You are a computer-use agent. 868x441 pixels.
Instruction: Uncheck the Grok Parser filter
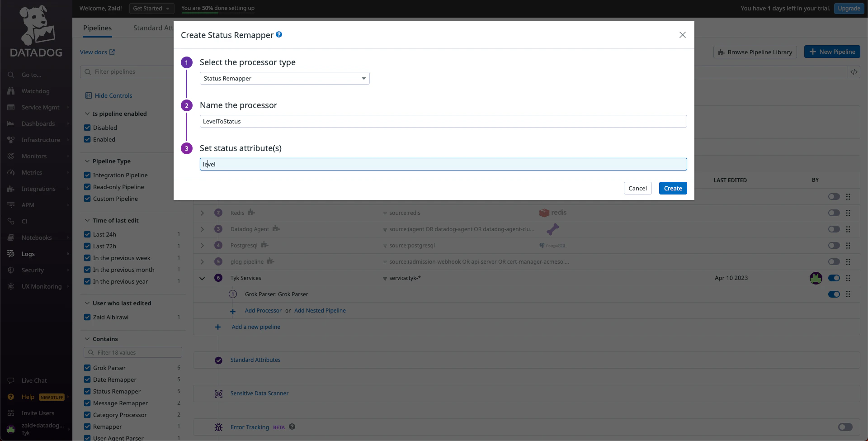click(x=87, y=367)
